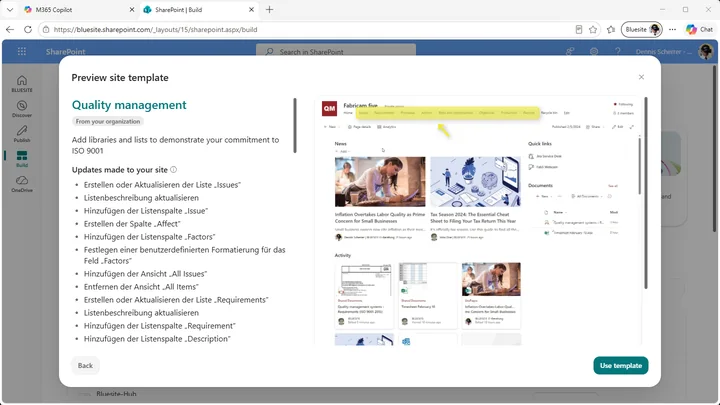Select Build in the left sidebar
The width and height of the screenshot is (720, 405).
(22, 159)
